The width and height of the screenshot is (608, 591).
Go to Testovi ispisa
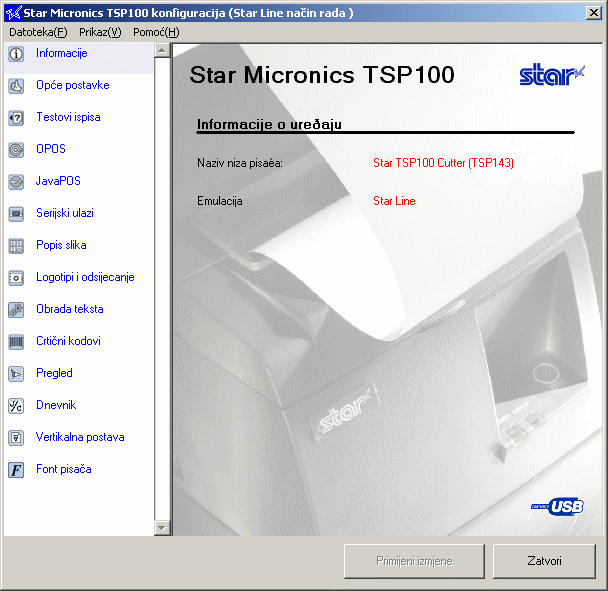point(68,117)
